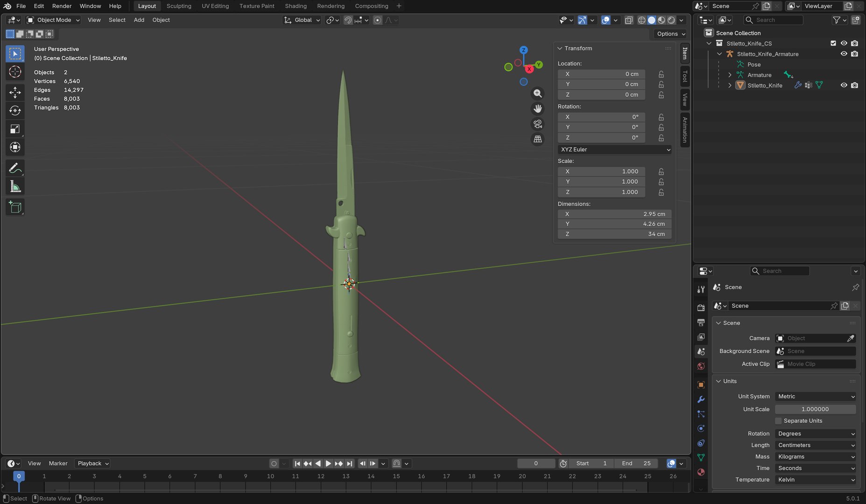
Task: Hide Stiletto_Knife_Armature in viewport
Action: (844, 54)
